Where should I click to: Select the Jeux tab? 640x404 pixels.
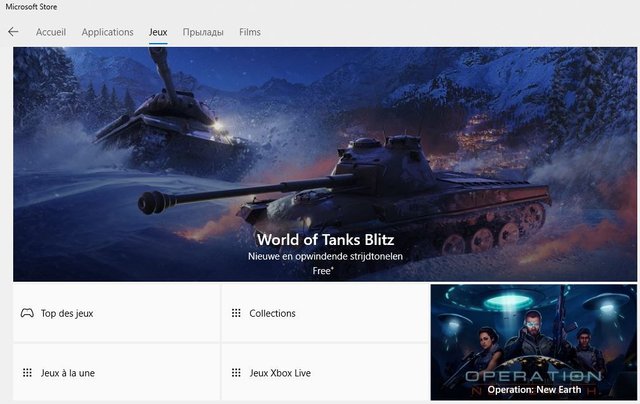pyautogui.click(x=158, y=32)
